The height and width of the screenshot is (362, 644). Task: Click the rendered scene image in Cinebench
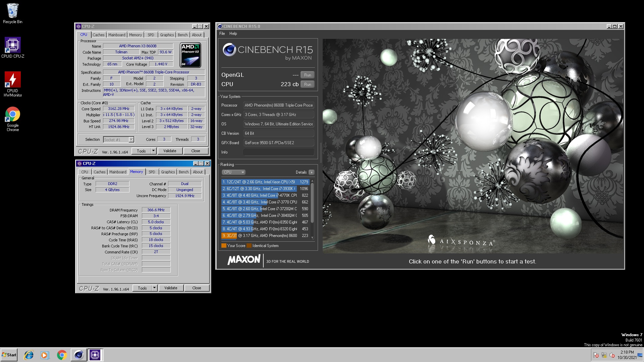coord(473,146)
